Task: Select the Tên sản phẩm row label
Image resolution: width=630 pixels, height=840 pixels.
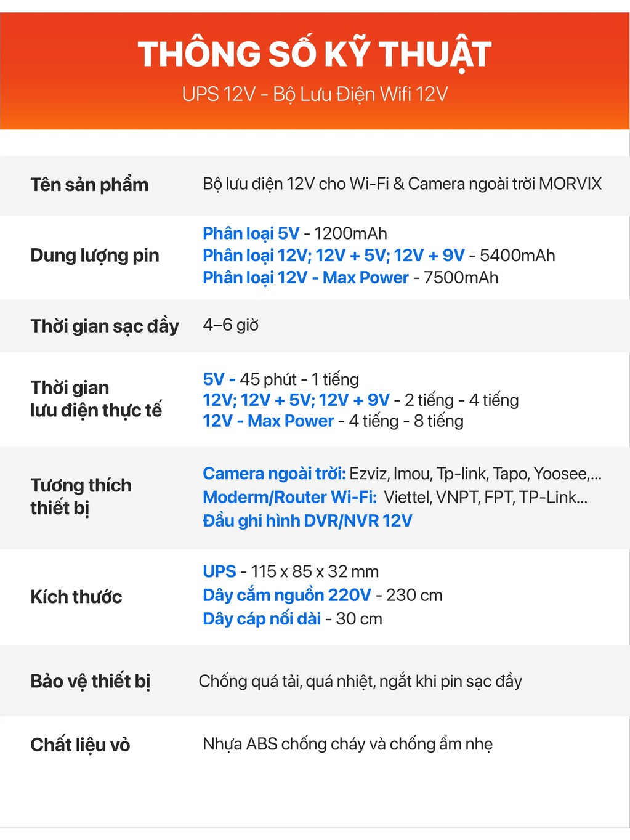Action: click(89, 185)
